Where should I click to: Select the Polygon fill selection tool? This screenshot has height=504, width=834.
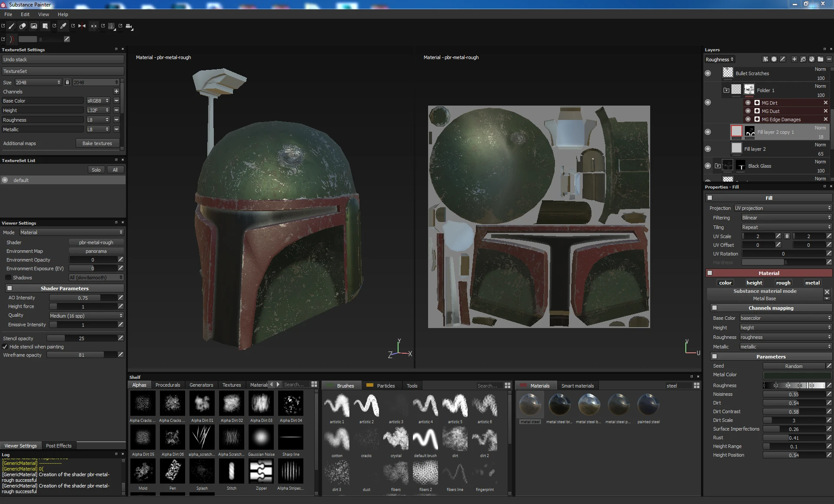click(x=45, y=26)
